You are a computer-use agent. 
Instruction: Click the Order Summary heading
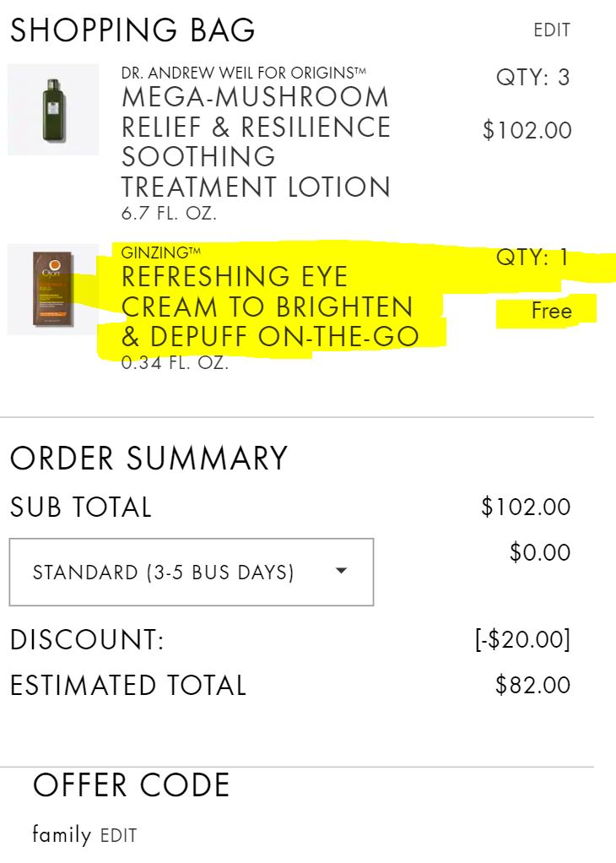(x=149, y=459)
